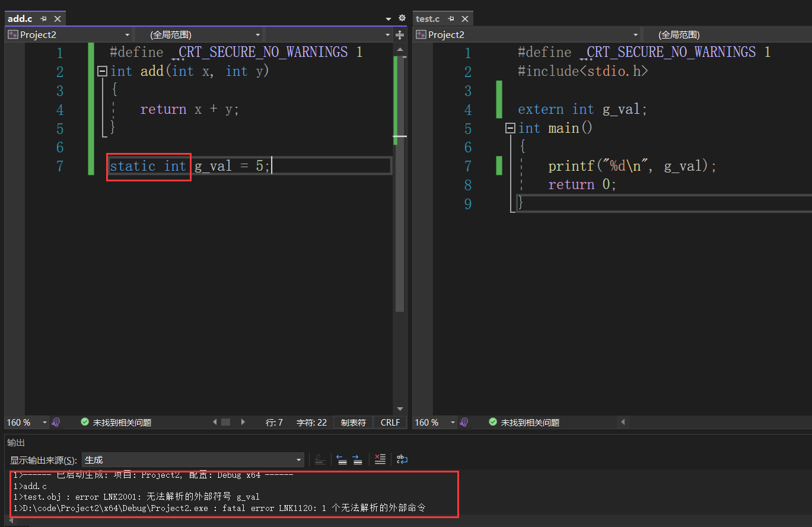Click the output panel left scroll arrow
Image resolution: width=812 pixels, height=527 pixels.
point(11,520)
